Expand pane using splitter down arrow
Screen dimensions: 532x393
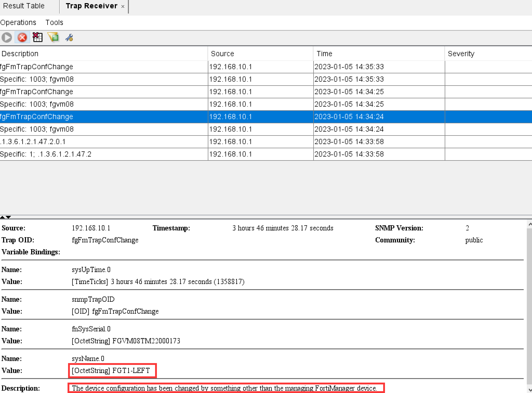click(9, 217)
